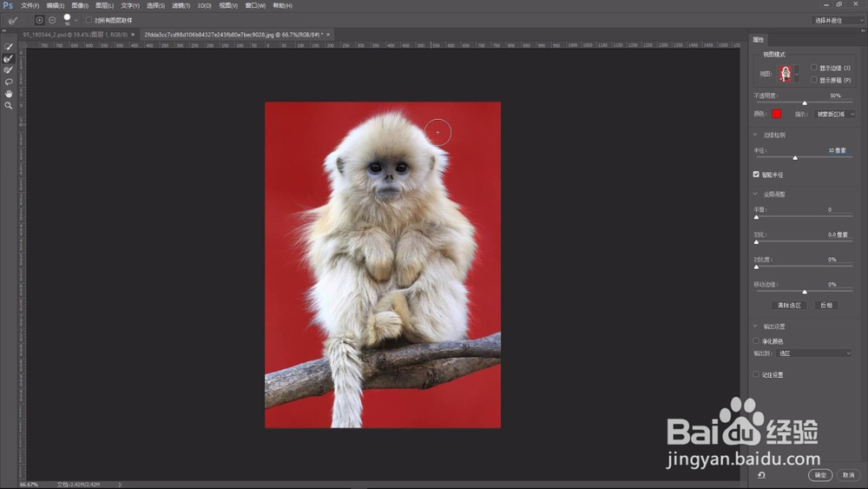Collapse the 边缘检测 section
This screenshot has width=868, height=489.
pyautogui.click(x=755, y=135)
